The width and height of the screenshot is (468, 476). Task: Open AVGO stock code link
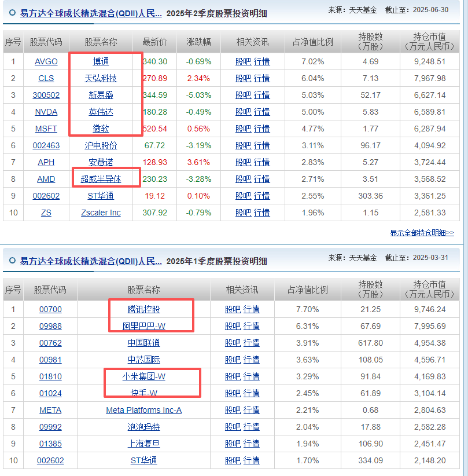[x=46, y=61]
